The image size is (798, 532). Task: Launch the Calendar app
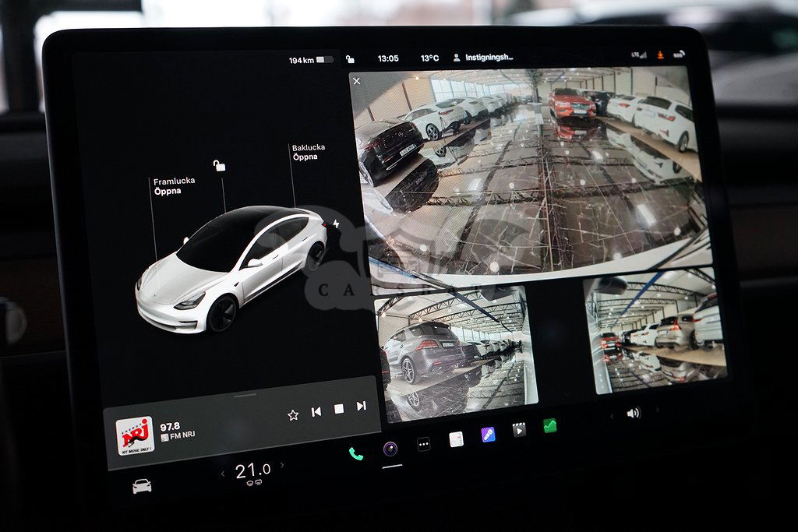(x=457, y=439)
